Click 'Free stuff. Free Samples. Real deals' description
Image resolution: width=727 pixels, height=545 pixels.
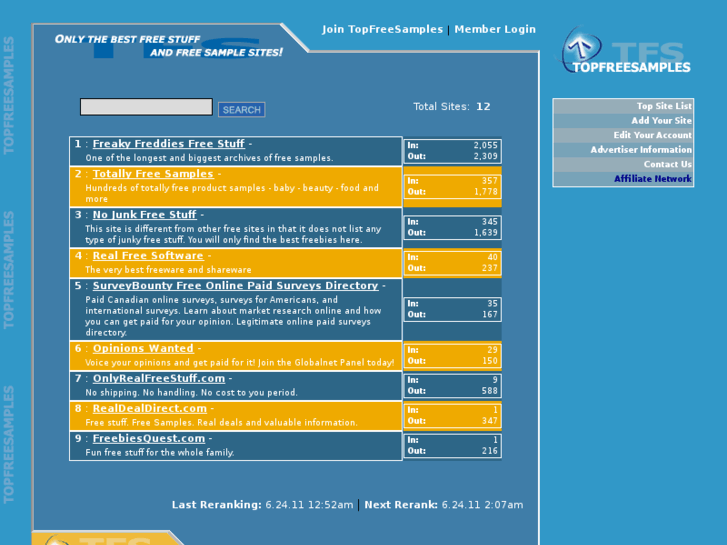tap(221, 423)
